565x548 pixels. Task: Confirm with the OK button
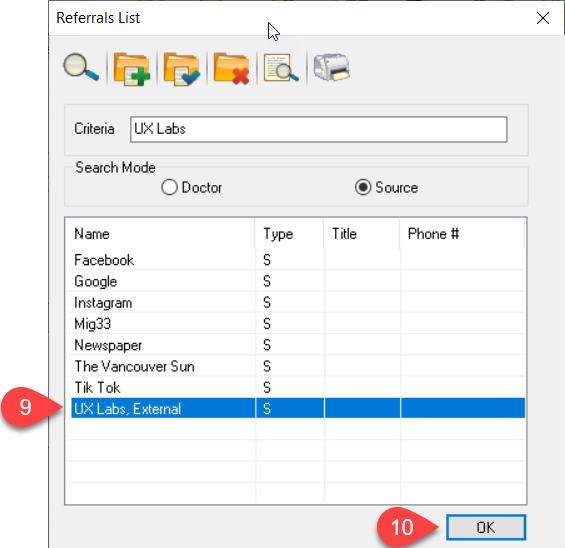pyautogui.click(x=486, y=527)
